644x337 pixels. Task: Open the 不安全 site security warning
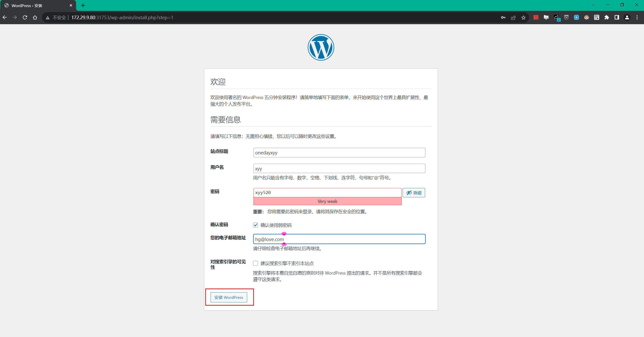(56, 17)
